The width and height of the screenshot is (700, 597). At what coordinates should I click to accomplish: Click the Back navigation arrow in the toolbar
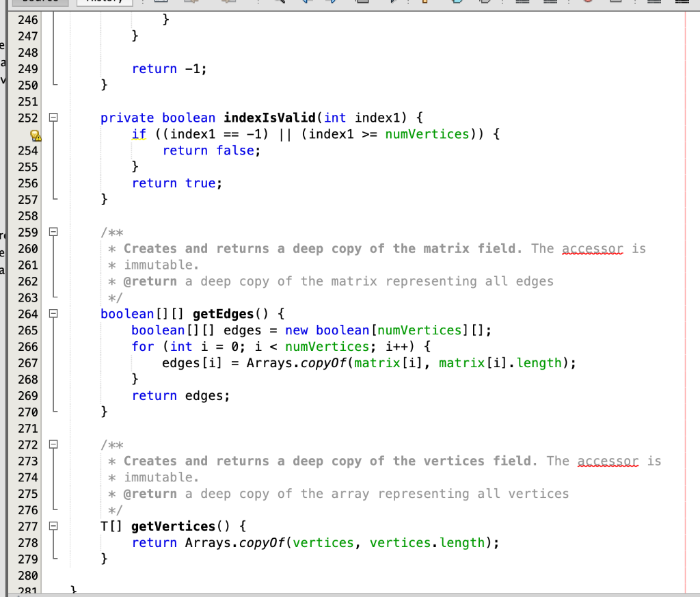click(306, 3)
